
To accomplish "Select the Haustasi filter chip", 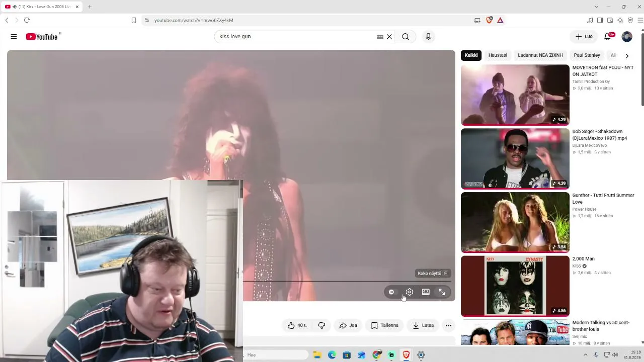I will tap(498, 55).
